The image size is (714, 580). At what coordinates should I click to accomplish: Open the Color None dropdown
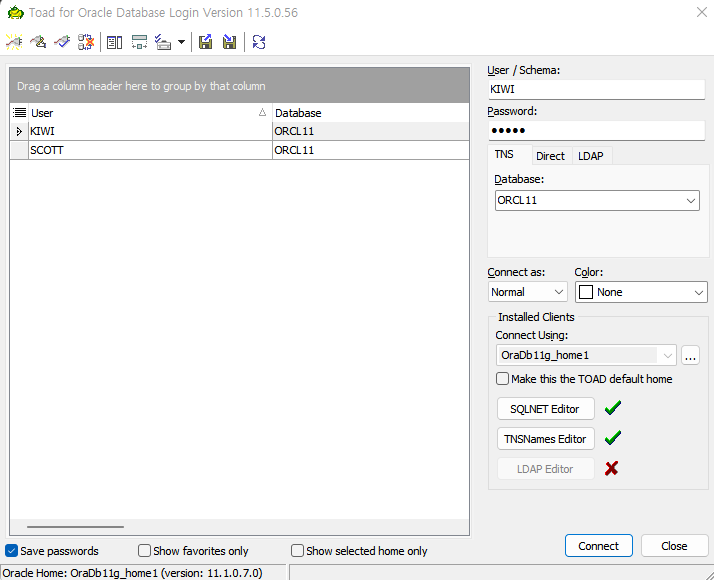click(x=699, y=292)
